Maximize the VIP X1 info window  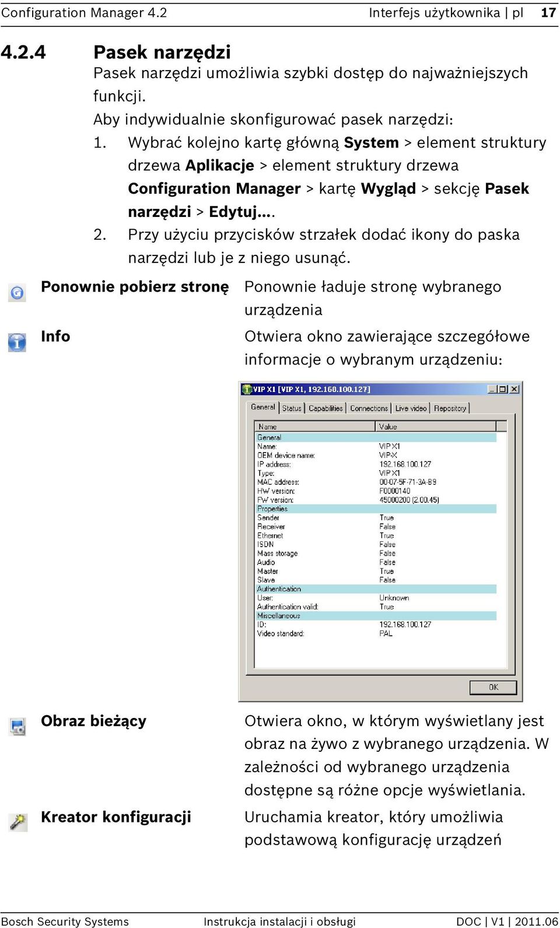pos(503,389)
